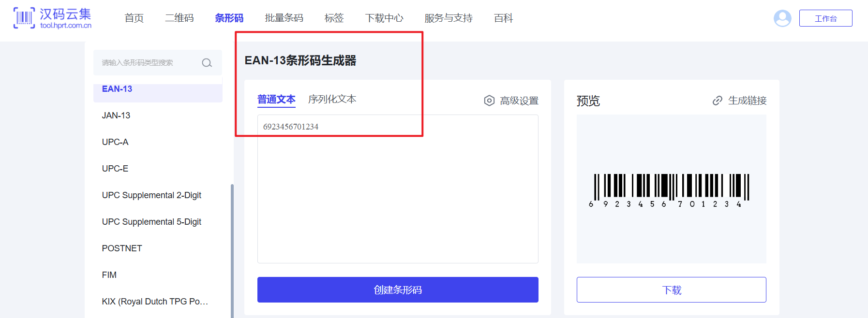Image resolution: width=868 pixels, height=318 pixels.
Task: Click the search magnifier icon in sidebar
Action: pyautogui.click(x=207, y=63)
